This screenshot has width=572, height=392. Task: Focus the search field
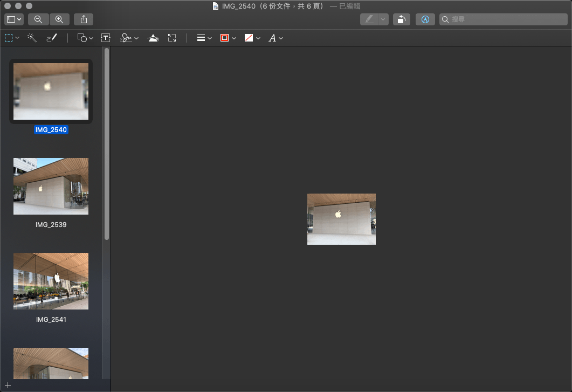click(x=504, y=19)
